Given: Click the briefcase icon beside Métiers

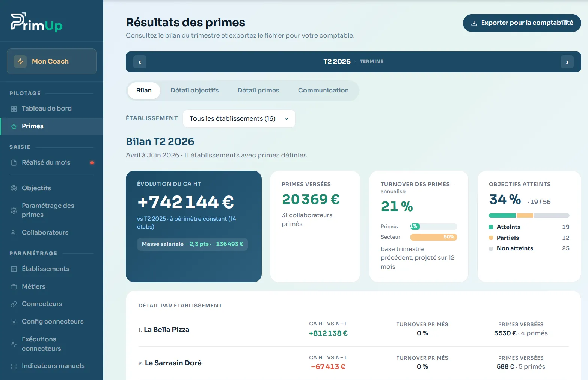Looking at the screenshot, I should tap(14, 286).
